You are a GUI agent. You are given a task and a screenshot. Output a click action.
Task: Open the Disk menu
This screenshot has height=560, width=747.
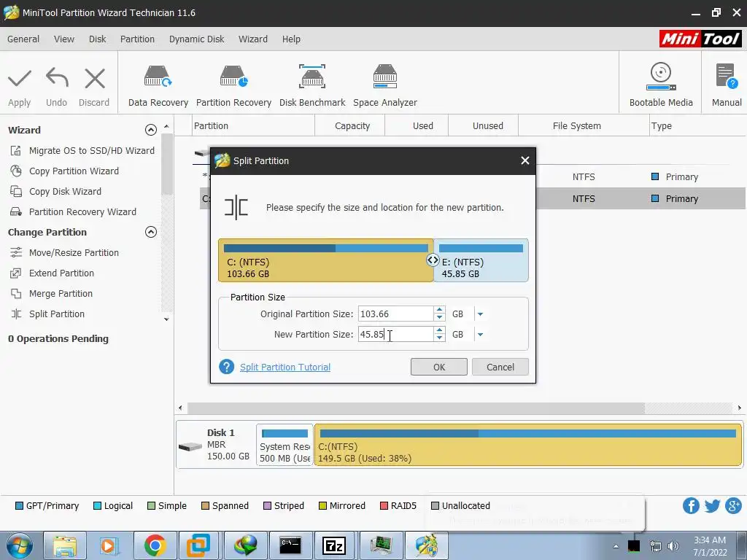tap(97, 39)
